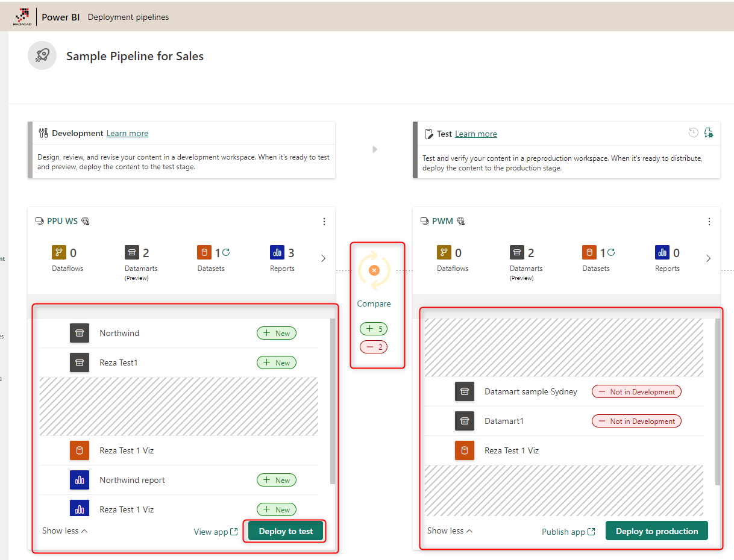The width and height of the screenshot is (734, 560).
Task: Open deployment history icon in Test stage
Action: coord(694,132)
